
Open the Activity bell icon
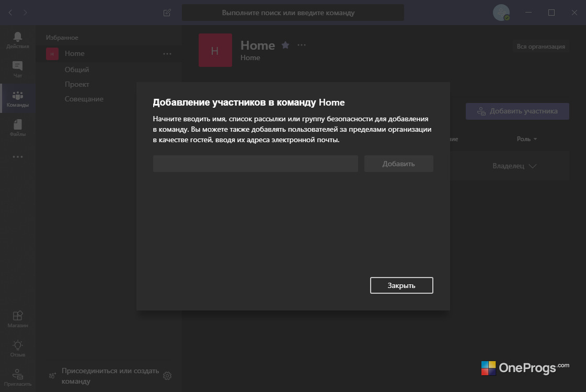(18, 40)
